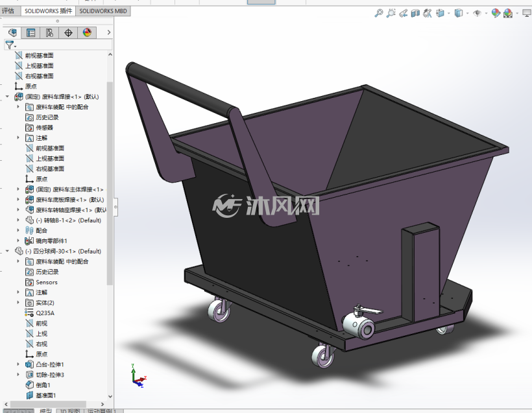
Task: Switch to the 3D 视图 bottom tab
Action: tap(69, 410)
